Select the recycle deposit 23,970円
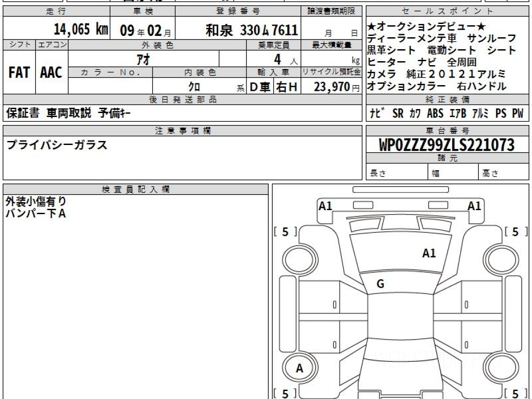The width and height of the screenshot is (532, 399). coord(337,87)
